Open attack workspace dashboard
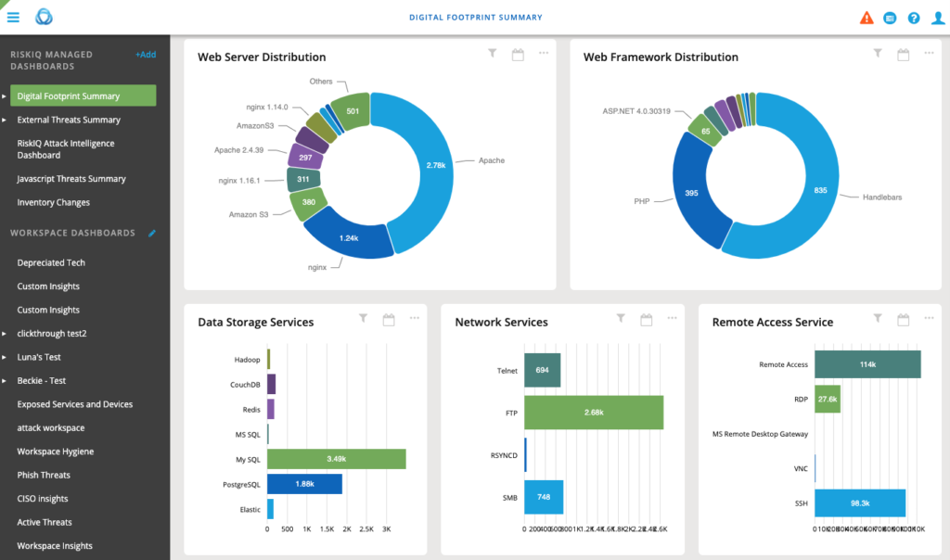The image size is (950, 560). pyautogui.click(x=51, y=428)
